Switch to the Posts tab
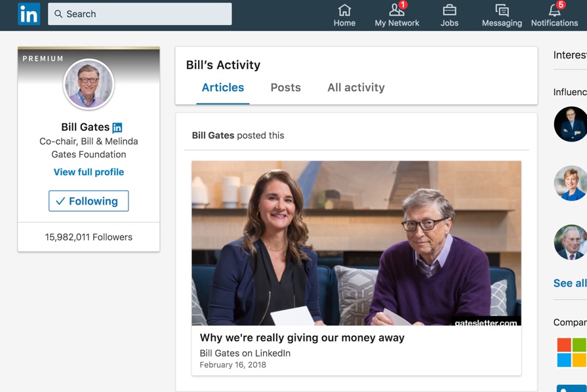 click(x=286, y=88)
